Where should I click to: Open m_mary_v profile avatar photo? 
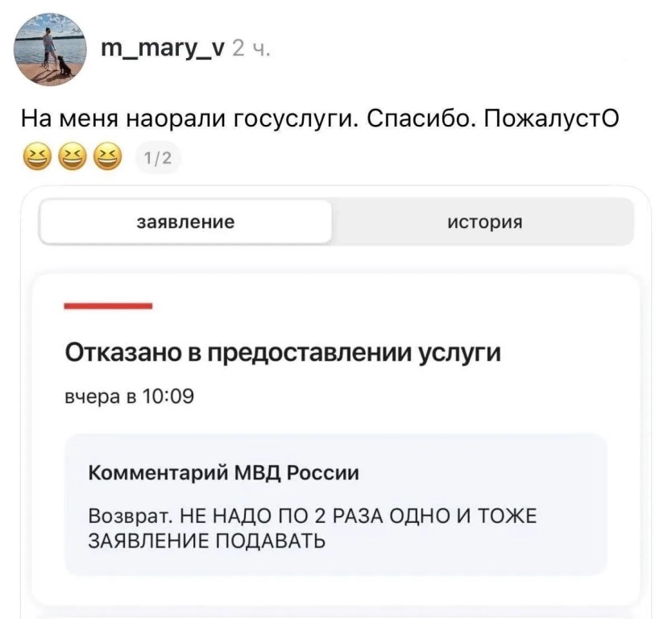(51, 49)
